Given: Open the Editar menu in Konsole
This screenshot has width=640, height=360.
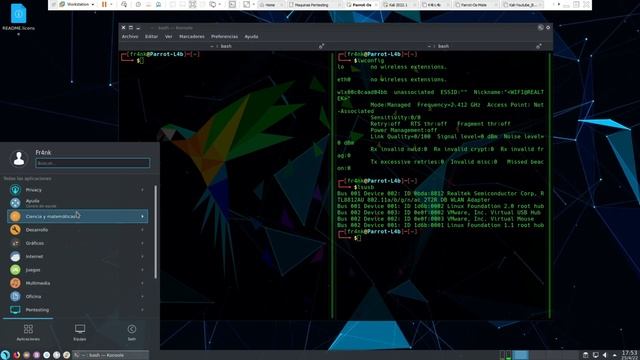Looking at the screenshot, I should point(151,36).
